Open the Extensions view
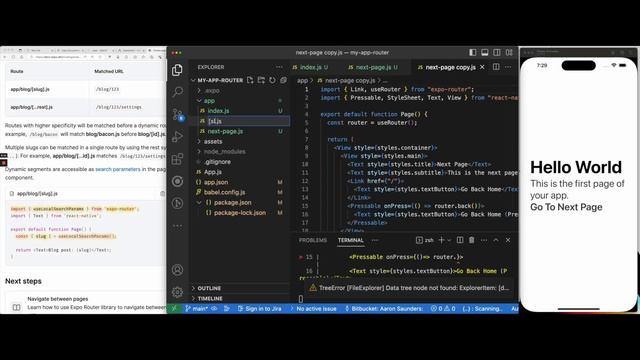 (x=177, y=159)
